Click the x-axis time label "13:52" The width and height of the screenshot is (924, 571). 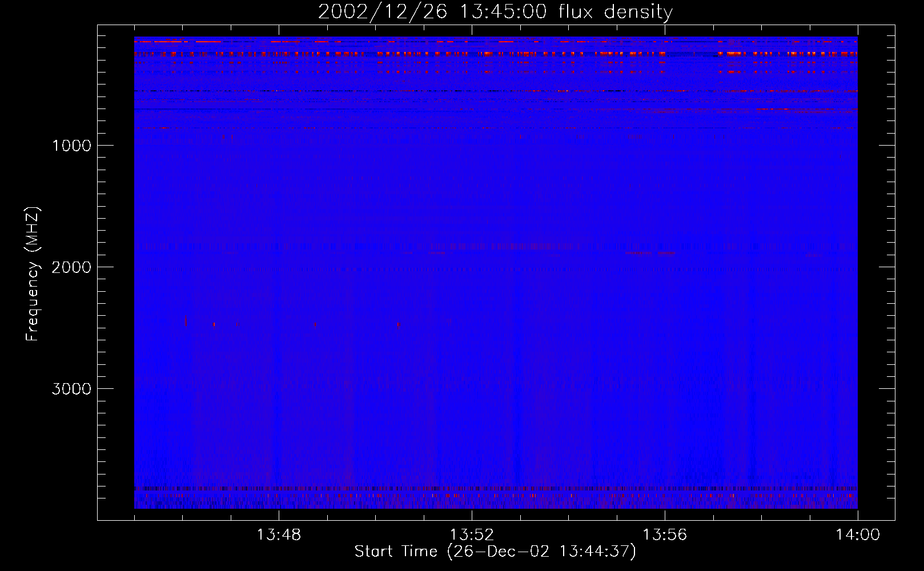pyautogui.click(x=472, y=535)
